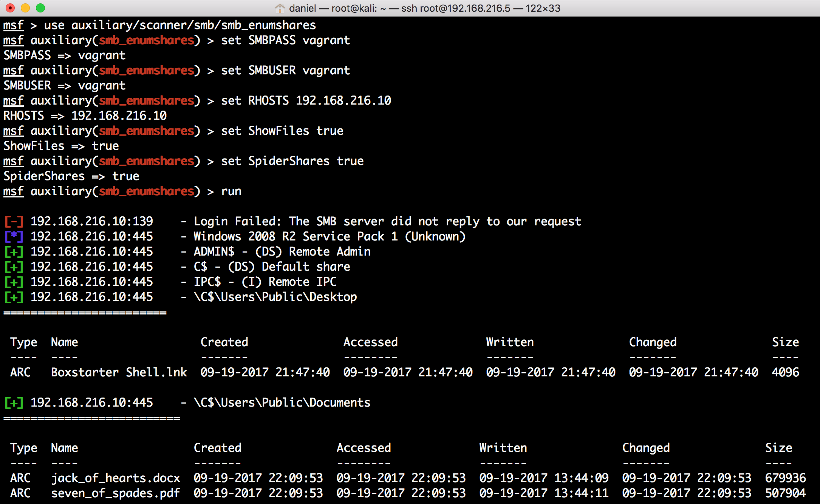
Task: Click the Boxstarter Shell.lnk file name
Action: 119,372
